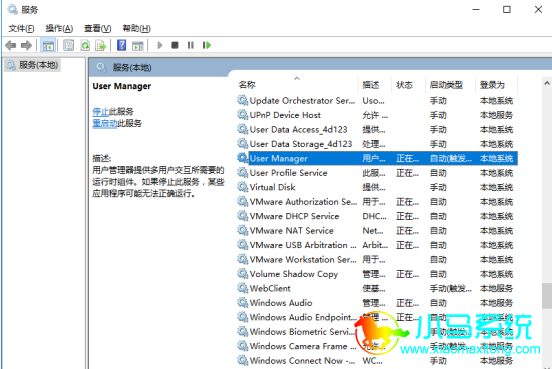Click the Arbit... description of VMware USB
The width and height of the screenshot is (552, 369).
tap(375, 245)
